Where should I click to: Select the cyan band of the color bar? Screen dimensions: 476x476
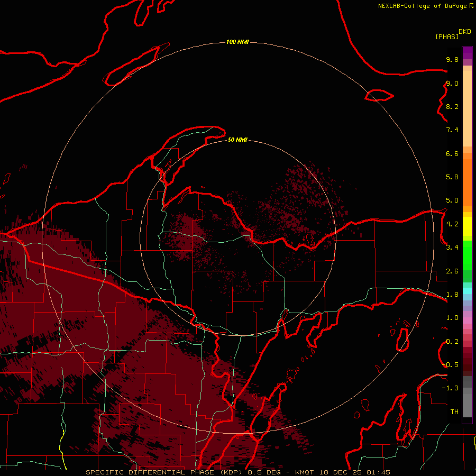coord(467,291)
